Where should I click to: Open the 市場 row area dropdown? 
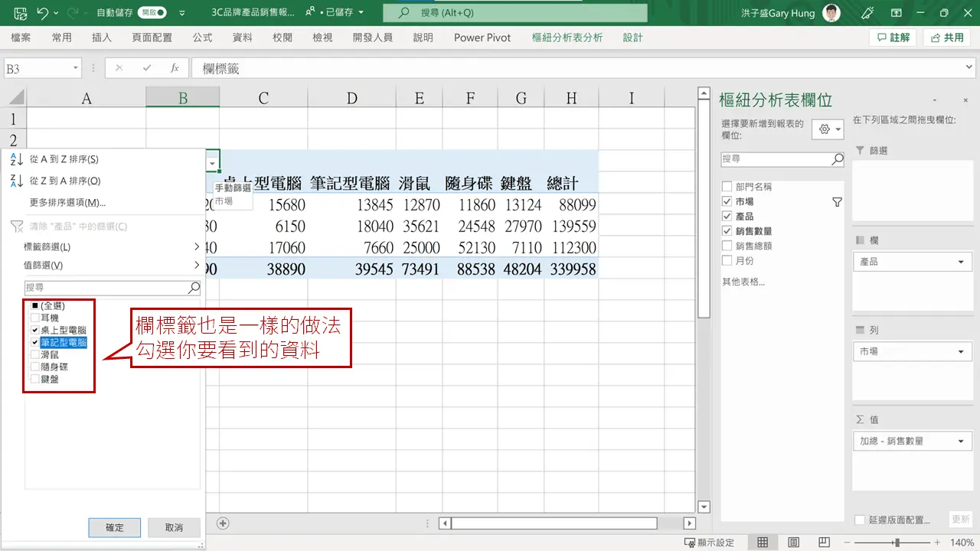(x=961, y=351)
